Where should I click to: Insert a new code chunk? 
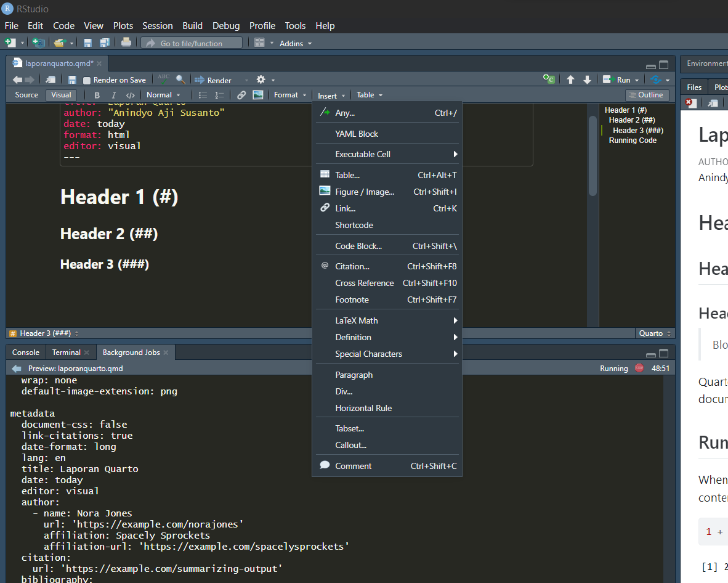coord(549,79)
